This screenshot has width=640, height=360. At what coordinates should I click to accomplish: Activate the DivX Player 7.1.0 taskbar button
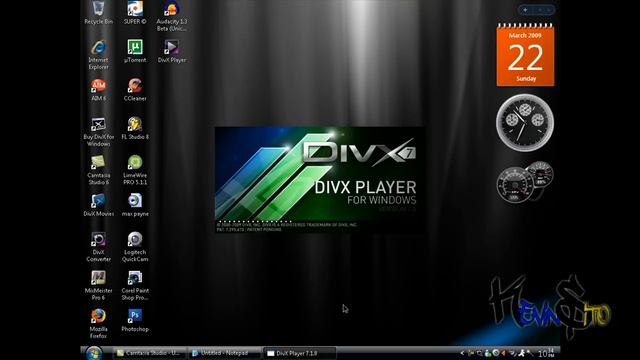[x=299, y=353]
